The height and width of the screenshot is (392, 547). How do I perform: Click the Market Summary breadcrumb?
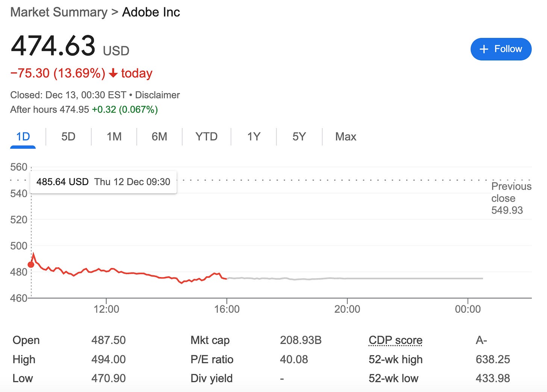point(59,12)
